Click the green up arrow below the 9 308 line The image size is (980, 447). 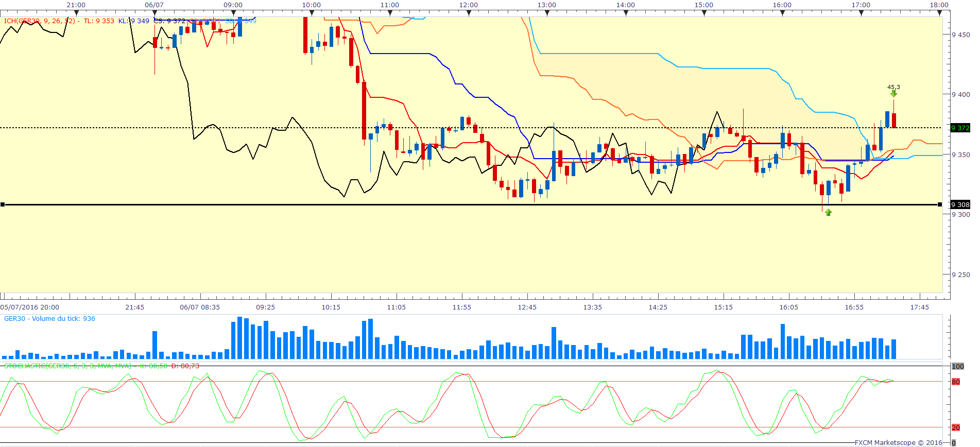click(x=828, y=212)
